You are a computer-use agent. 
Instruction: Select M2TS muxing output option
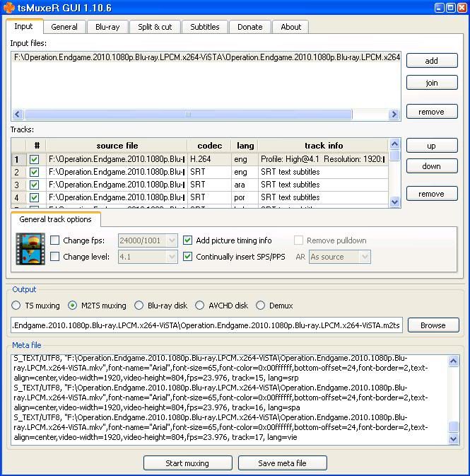[x=73, y=306]
